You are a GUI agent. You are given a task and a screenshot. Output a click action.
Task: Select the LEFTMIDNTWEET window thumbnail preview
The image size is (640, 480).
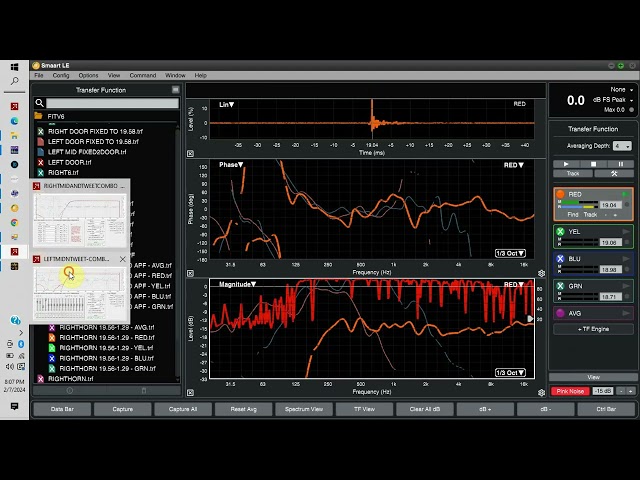79,295
